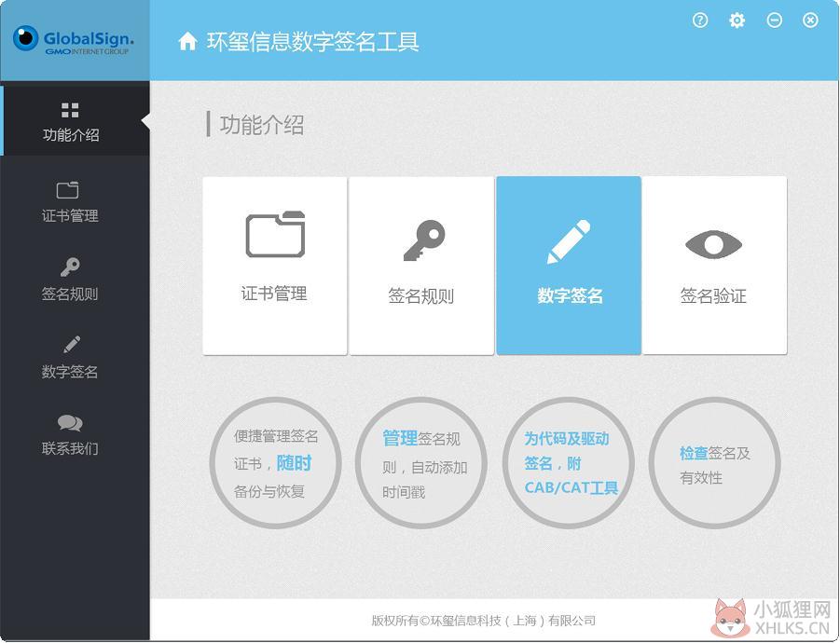
Task: Open settings with the gear icon
Action: 737,21
